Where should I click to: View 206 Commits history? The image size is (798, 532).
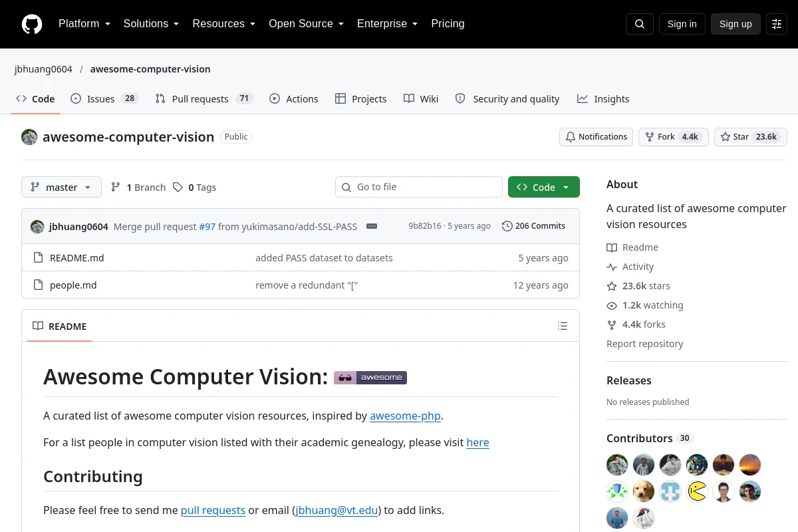coord(534,226)
